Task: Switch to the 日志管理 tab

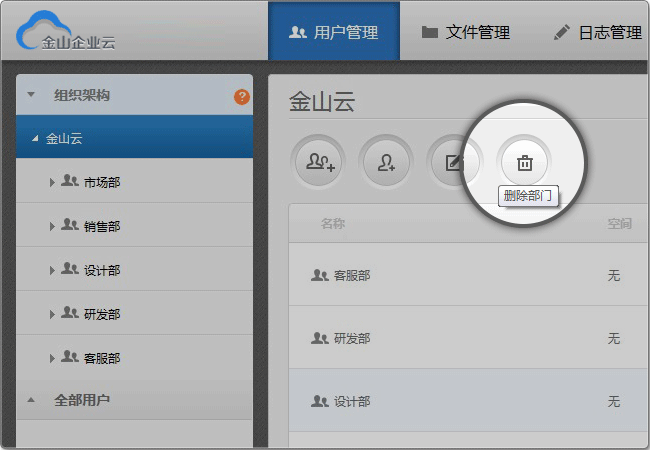Action: (598, 32)
